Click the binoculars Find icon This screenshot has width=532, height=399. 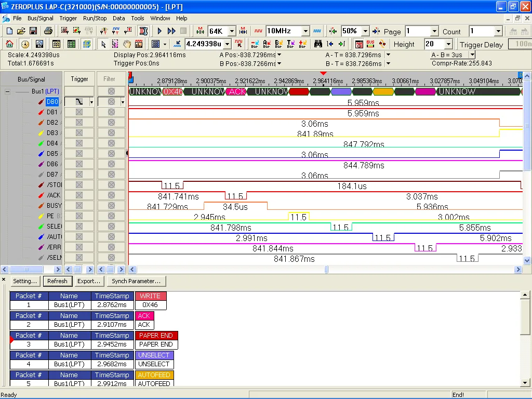318,44
